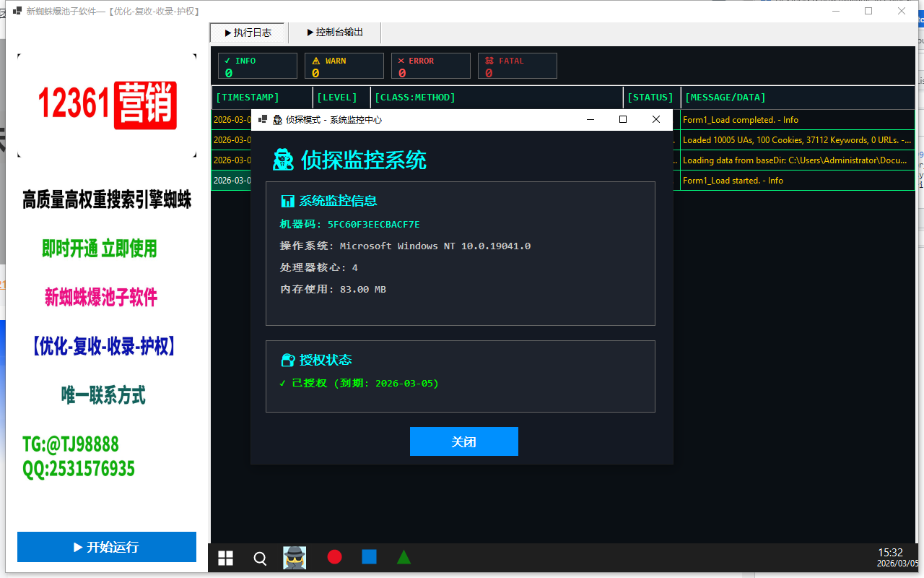Select the INFO log counter box
924x578 pixels.
coord(258,66)
